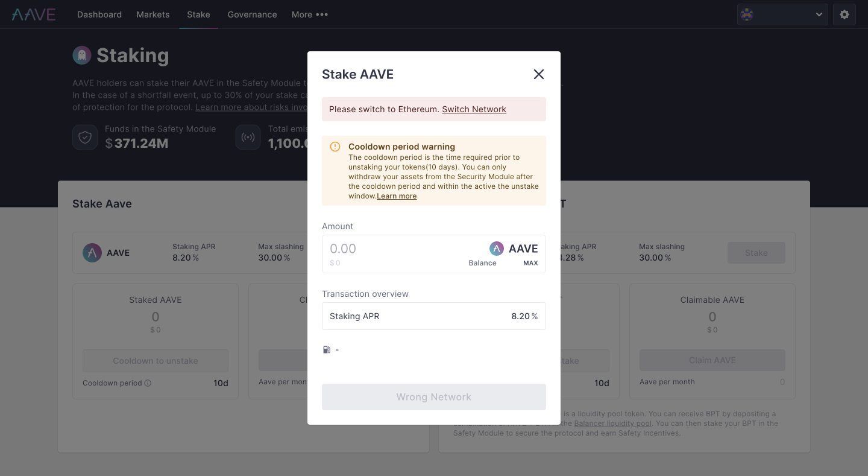
Task: Click the info icon beside Cooldown period
Action: pos(148,382)
